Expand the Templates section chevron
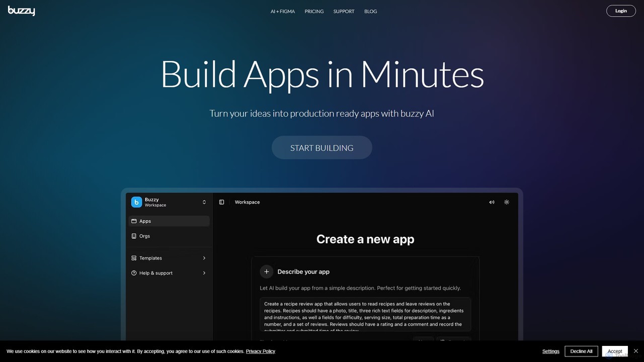Image resolution: width=644 pixels, height=362 pixels. click(204, 258)
